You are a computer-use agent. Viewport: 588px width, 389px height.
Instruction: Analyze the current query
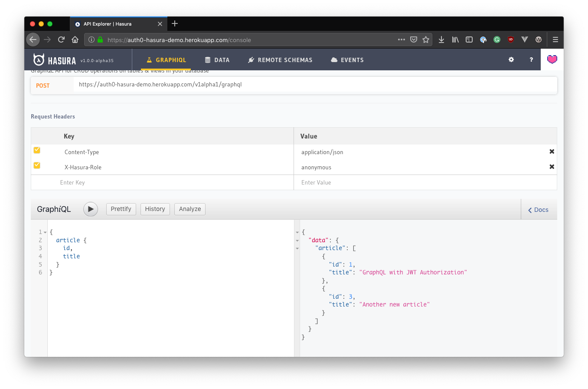190,209
